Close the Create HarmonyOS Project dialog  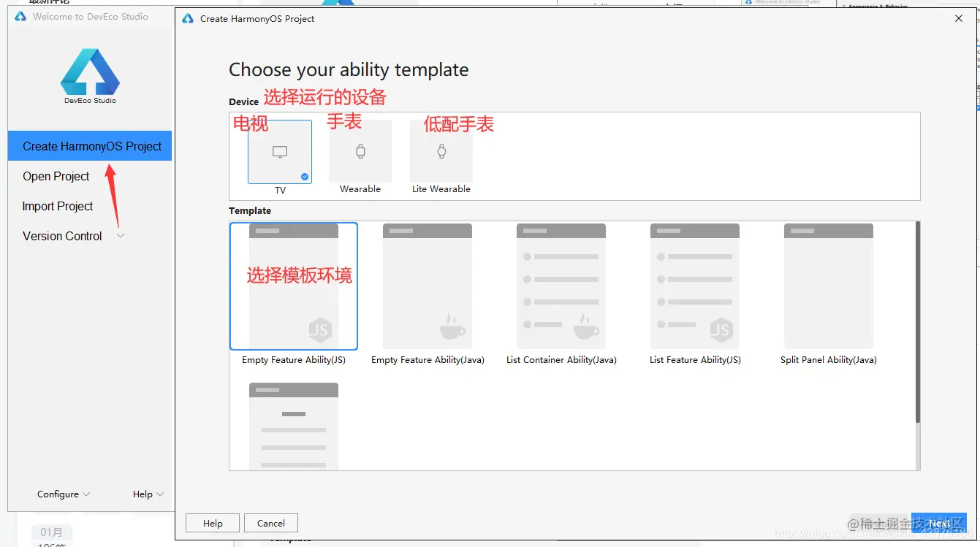click(x=959, y=19)
